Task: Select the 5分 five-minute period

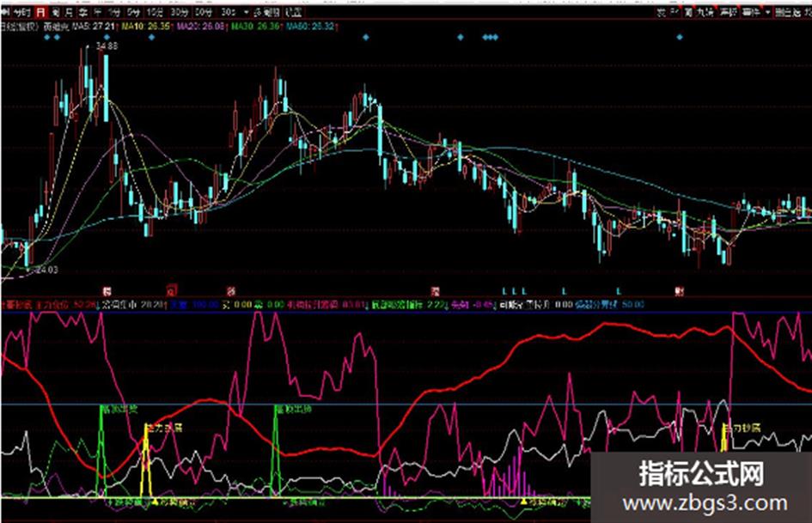Action: point(134,12)
